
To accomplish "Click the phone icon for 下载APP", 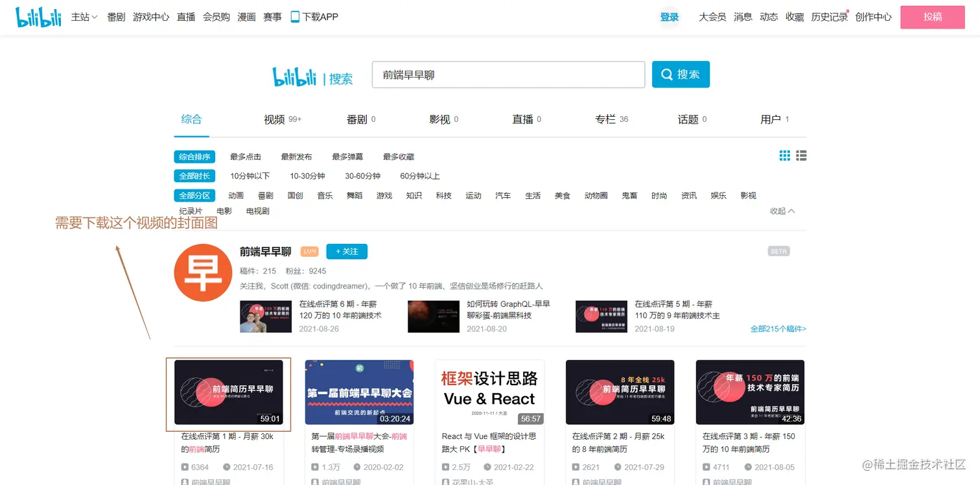I will (x=295, y=17).
